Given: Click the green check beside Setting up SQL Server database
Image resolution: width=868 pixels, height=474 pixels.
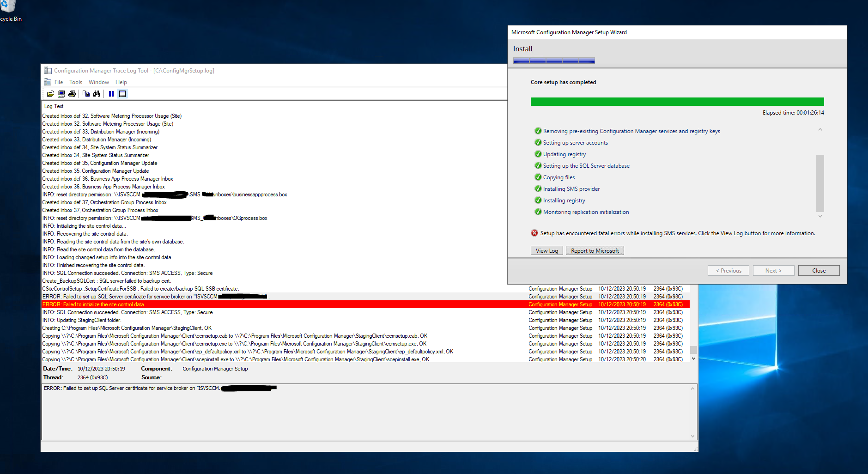Looking at the screenshot, I should coord(538,166).
